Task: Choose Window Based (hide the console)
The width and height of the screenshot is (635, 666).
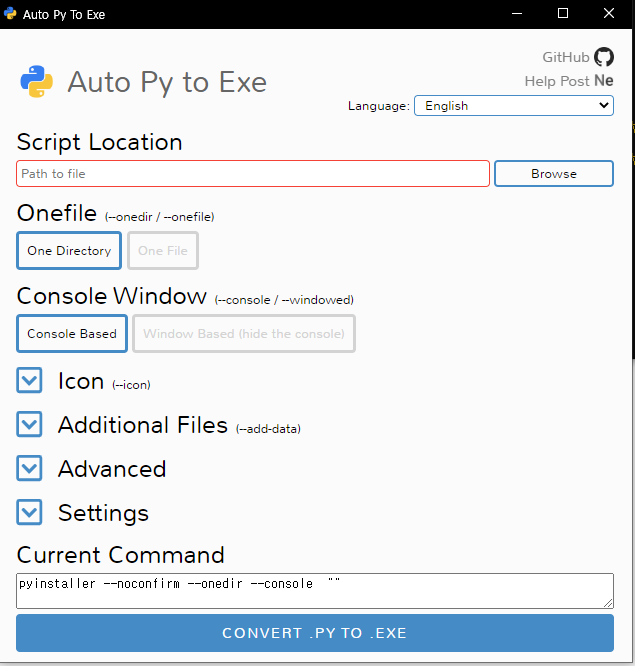Action: (244, 333)
